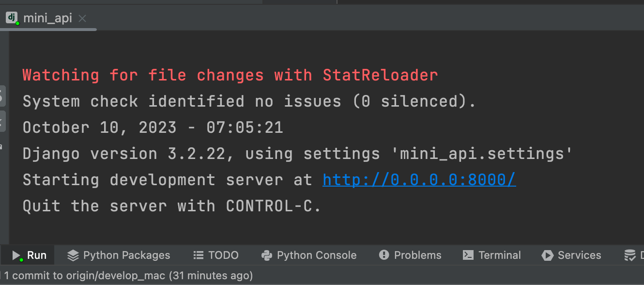The height and width of the screenshot is (285, 644).
Task: Select the mini_api run configuration tab
Action: (47, 18)
